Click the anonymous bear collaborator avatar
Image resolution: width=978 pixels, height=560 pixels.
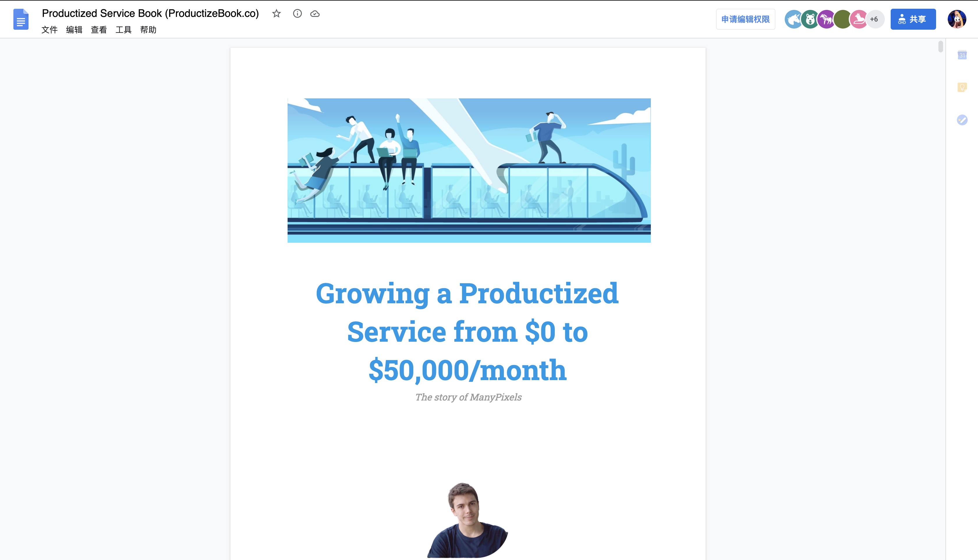tap(809, 18)
